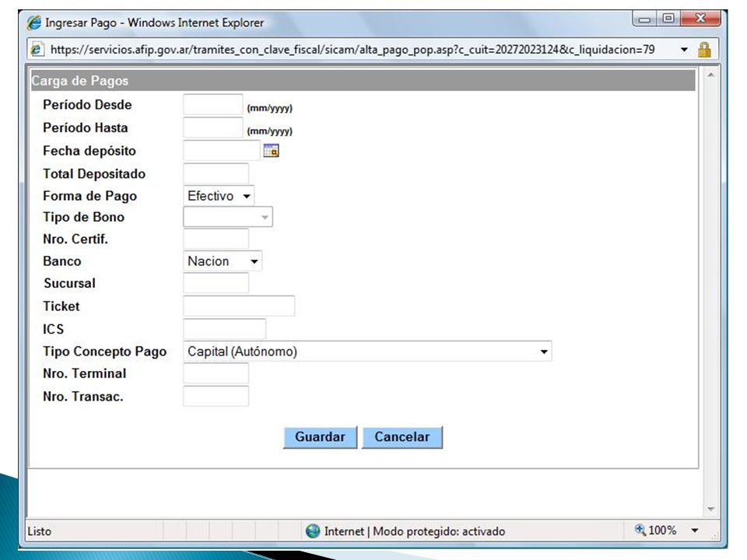Click the URL address bar text
Image resolution: width=747 pixels, height=560 pixels.
pos(352,50)
